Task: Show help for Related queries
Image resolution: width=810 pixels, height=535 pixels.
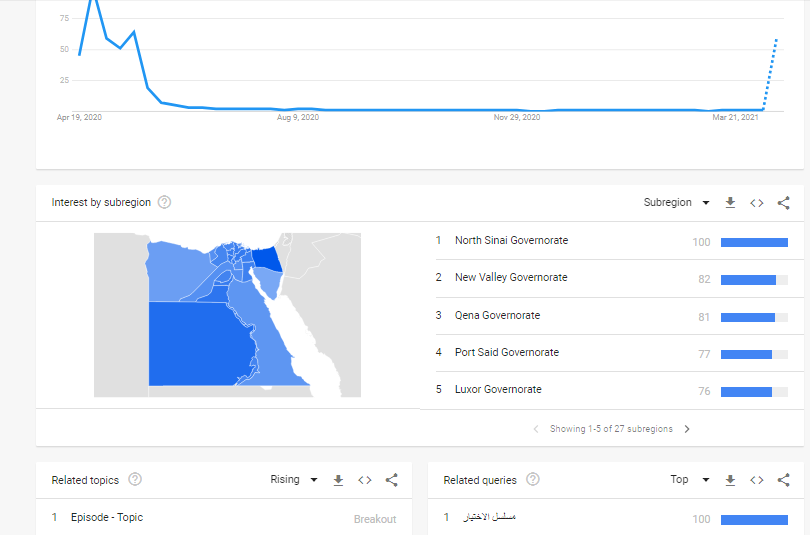Action: pos(533,480)
